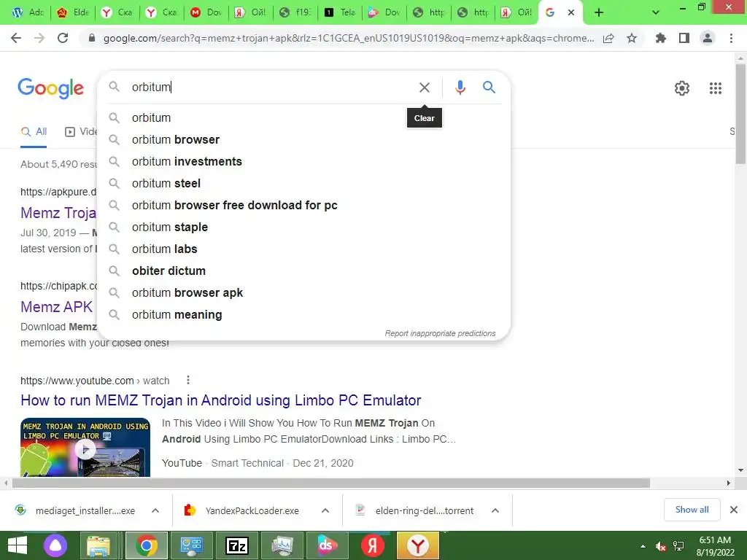The width and height of the screenshot is (747, 560).
Task: Open Windows Start menu
Action: pos(18,545)
